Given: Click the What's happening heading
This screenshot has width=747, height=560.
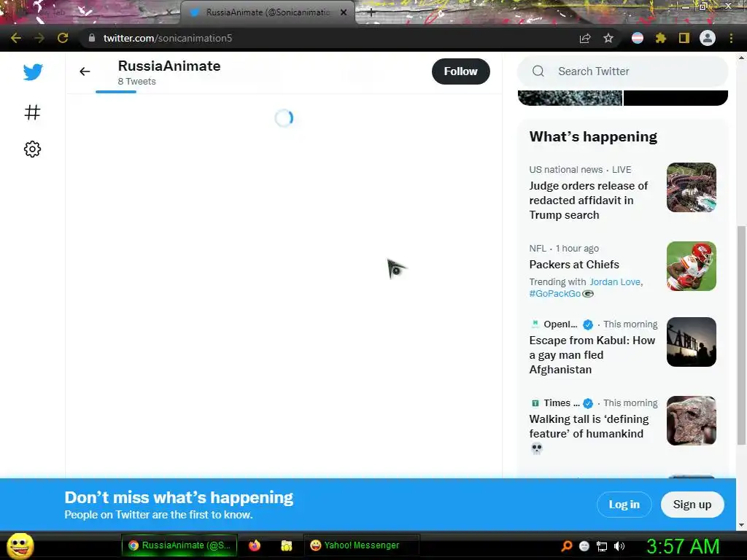Looking at the screenshot, I should (593, 136).
